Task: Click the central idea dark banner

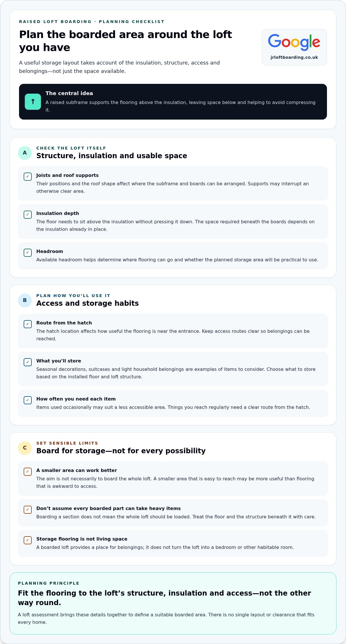Action: click(x=173, y=102)
